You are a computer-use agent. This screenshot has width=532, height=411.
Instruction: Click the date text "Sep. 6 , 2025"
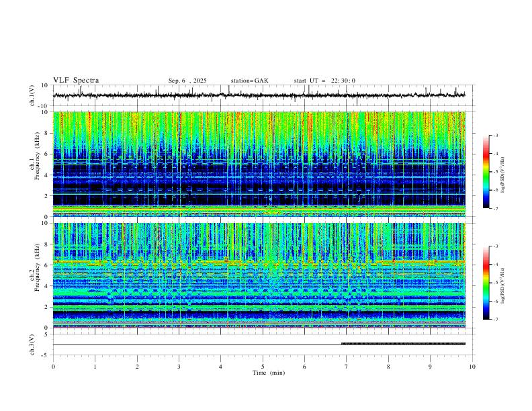[x=187, y=81]
